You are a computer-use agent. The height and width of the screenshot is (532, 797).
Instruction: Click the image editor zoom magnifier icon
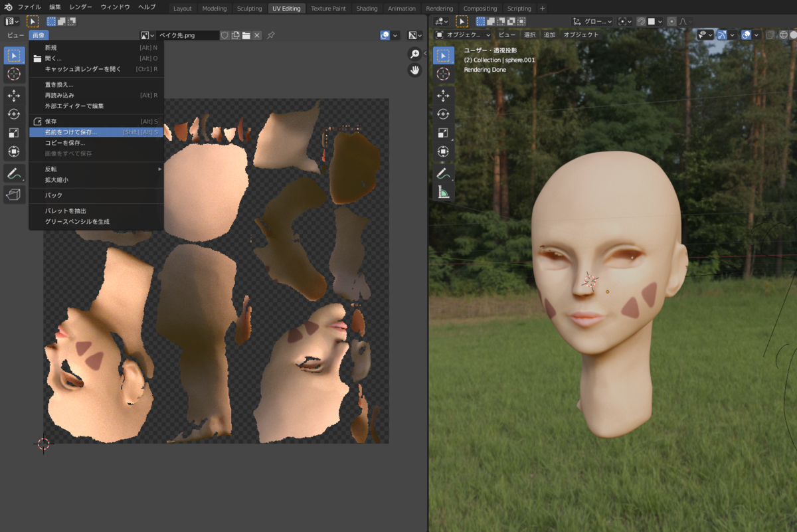[x=415, y=54]
